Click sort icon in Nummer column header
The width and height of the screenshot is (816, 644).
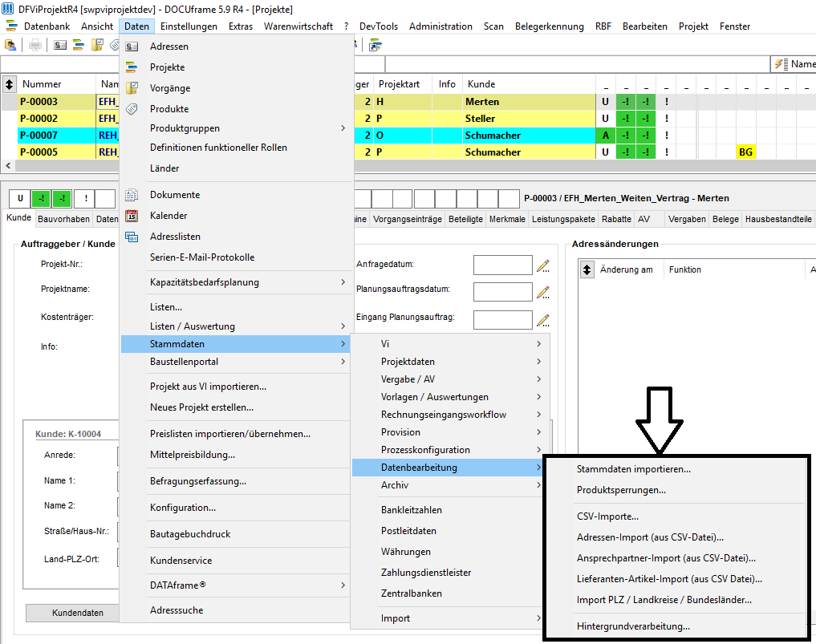pyautogui.click(x=9, y=83)
